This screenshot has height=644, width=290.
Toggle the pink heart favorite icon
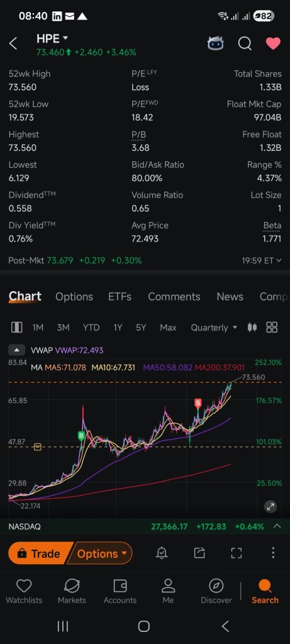tap(273, 43)
